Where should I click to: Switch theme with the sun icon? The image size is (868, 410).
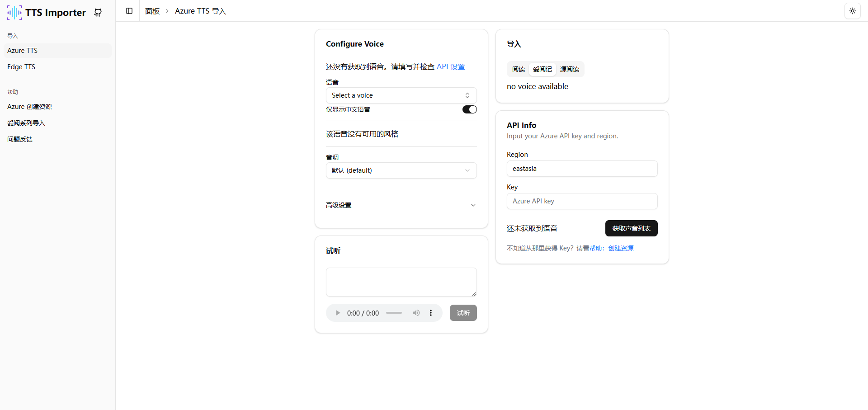[x=853, y=10]
